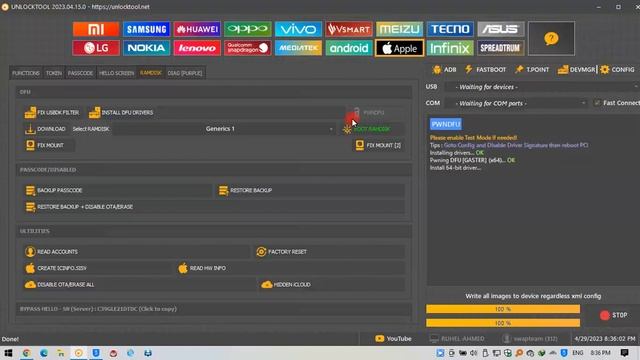Screen dimensions: 640x360
Task: Select the MediaTek brand logo
Action: pyautogui.click(x=298, y=48)
